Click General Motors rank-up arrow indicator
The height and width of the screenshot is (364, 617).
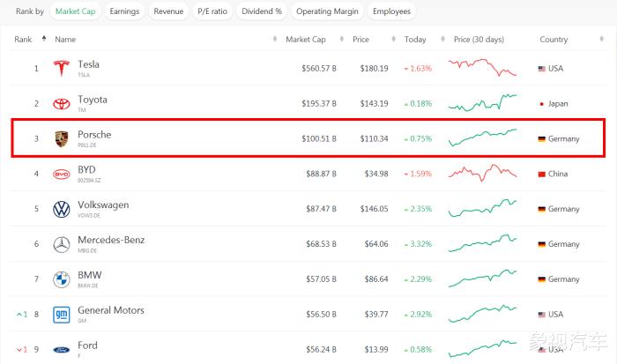click(x=22, y=315)
